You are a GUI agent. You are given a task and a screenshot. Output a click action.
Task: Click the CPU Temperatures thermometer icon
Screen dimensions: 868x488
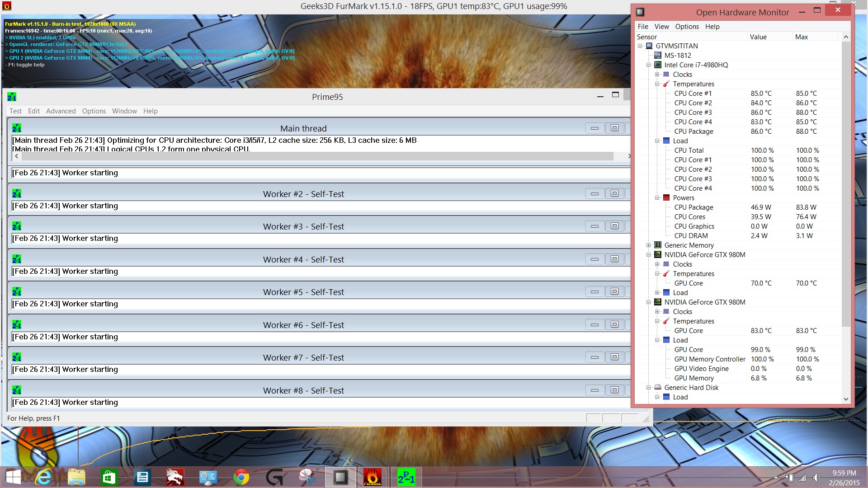click(666, 84)
